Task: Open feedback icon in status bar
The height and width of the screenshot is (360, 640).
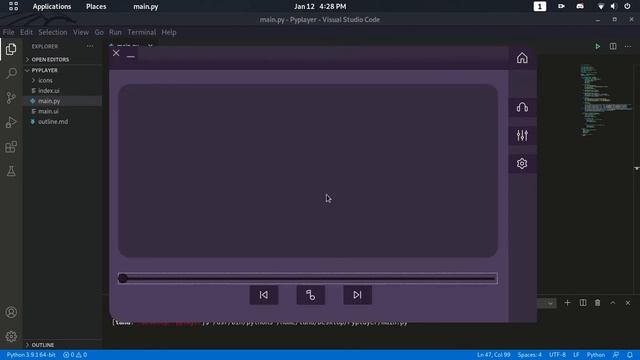Action: [616, 355]
